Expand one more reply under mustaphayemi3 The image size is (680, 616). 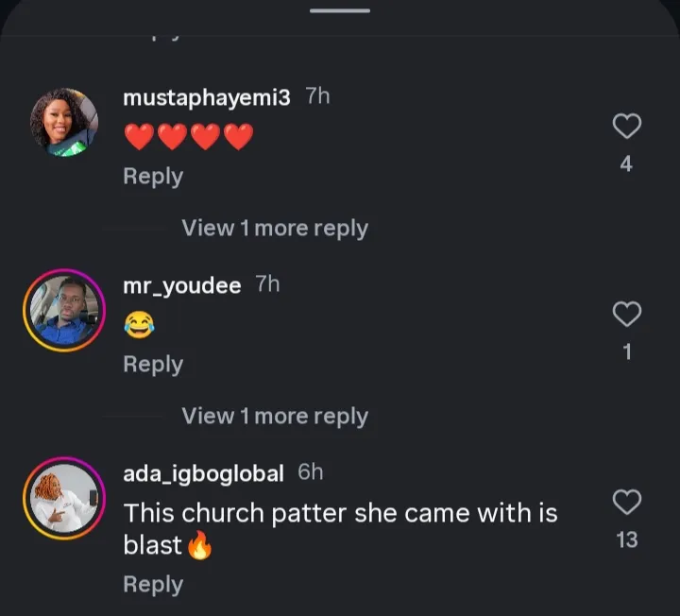pyautogui.click(x=274, y=228)
